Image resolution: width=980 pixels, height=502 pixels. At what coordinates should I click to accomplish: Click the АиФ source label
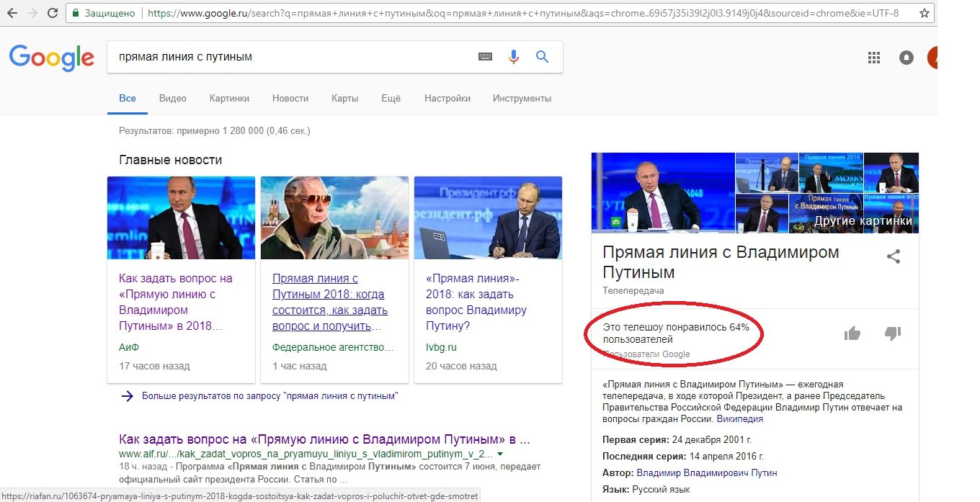pyautogui.click(x=129, y=347)
